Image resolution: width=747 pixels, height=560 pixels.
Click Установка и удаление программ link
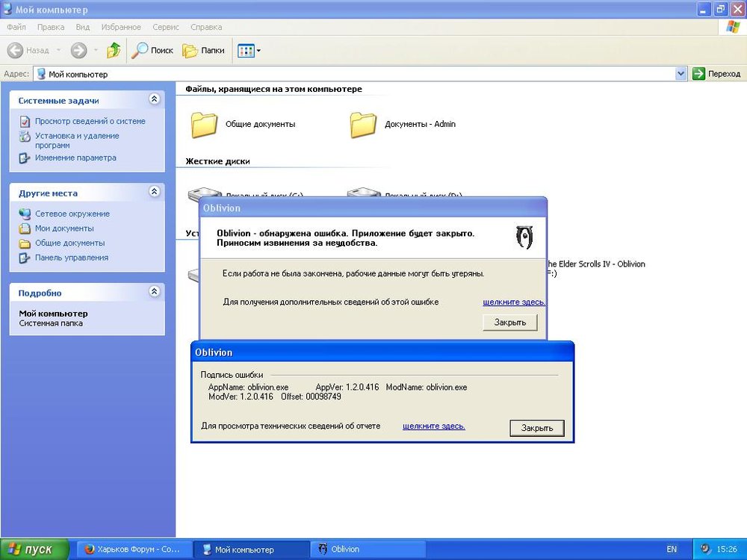click(77, 140)
